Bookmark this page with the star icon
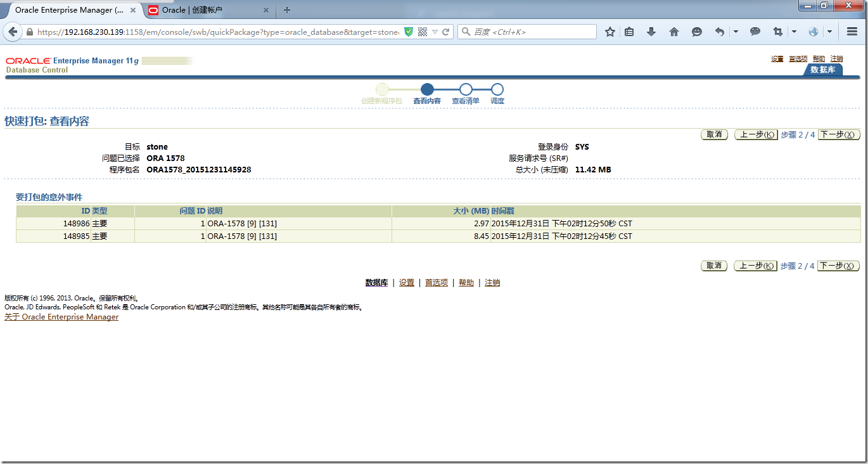 pos(610,32)
